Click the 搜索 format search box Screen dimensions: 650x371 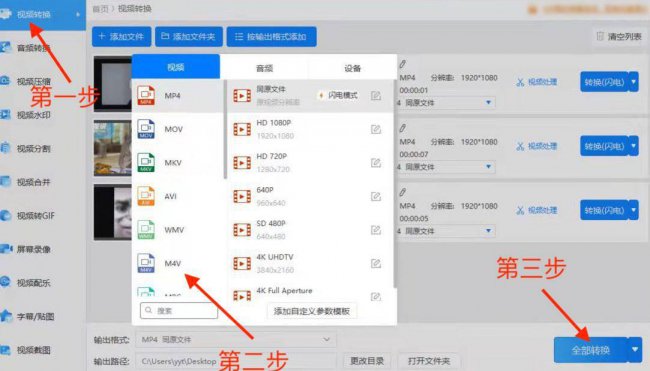click(x=179, y=310)
